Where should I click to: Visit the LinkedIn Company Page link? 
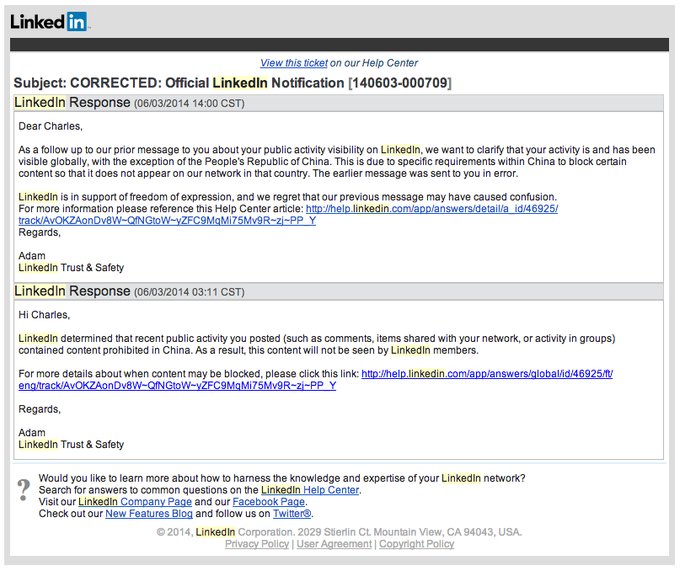point(135,502)
